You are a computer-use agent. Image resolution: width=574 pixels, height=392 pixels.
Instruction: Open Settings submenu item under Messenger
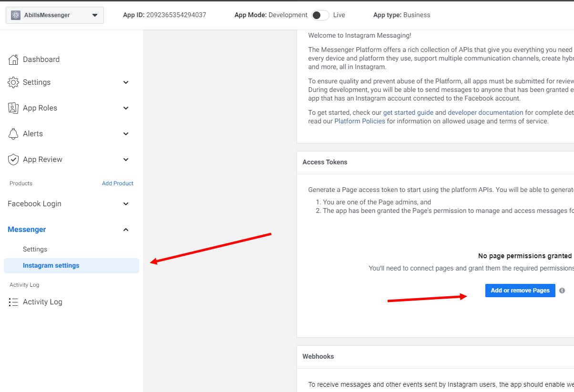point(35,250)
